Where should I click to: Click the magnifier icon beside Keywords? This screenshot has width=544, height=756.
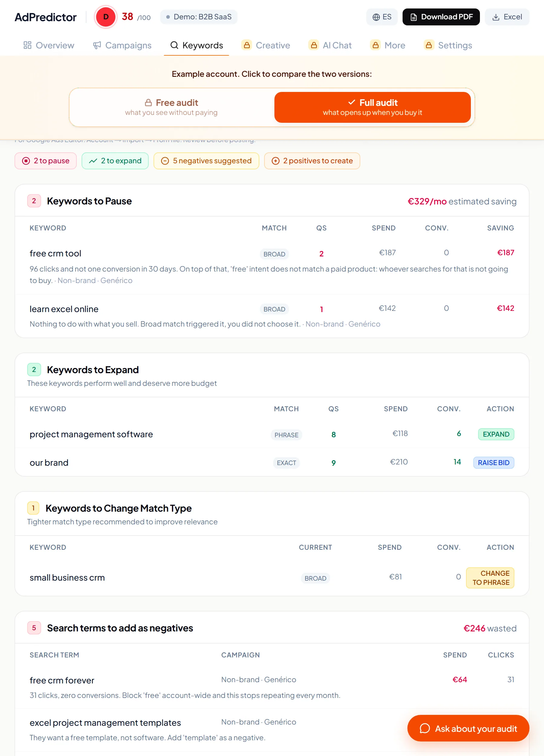coord(174,45)
